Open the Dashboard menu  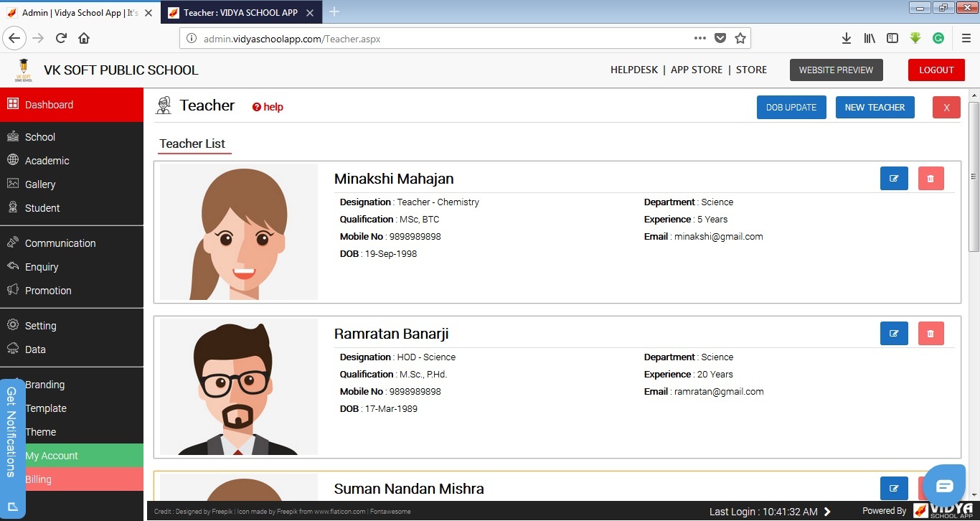(72, 105)
